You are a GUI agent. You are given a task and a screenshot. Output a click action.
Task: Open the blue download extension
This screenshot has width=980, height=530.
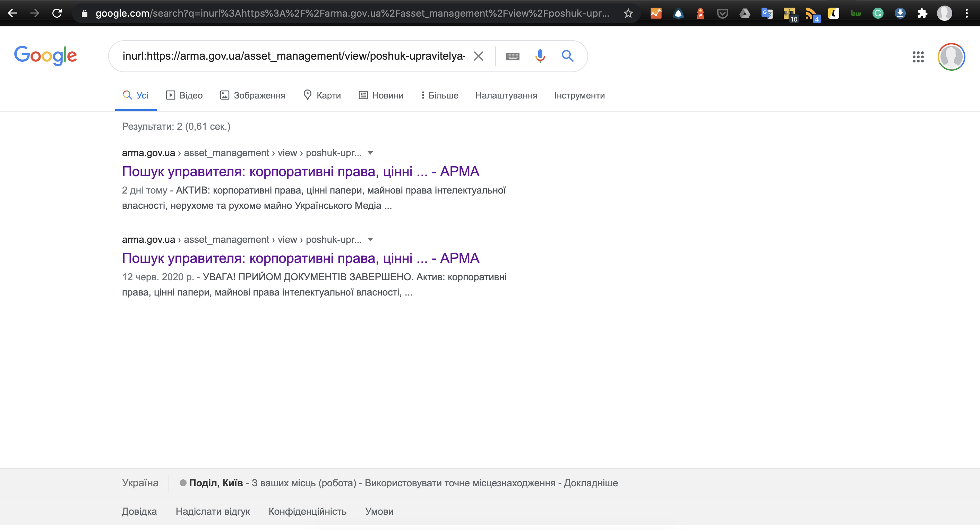click(x=900, y=14)
